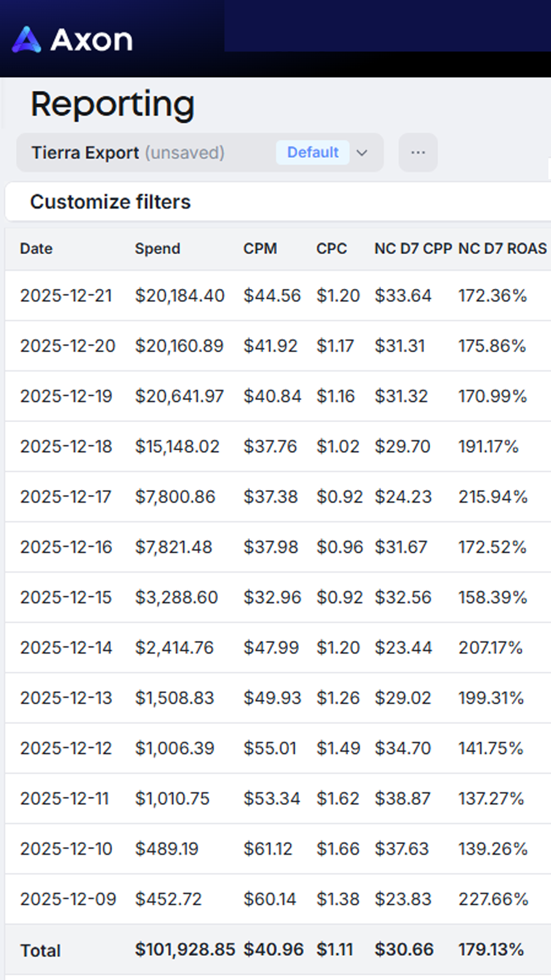This screenshot has width=551, height=980.
Task: Click the Axon logo icon
Action: tap(27, 40)
